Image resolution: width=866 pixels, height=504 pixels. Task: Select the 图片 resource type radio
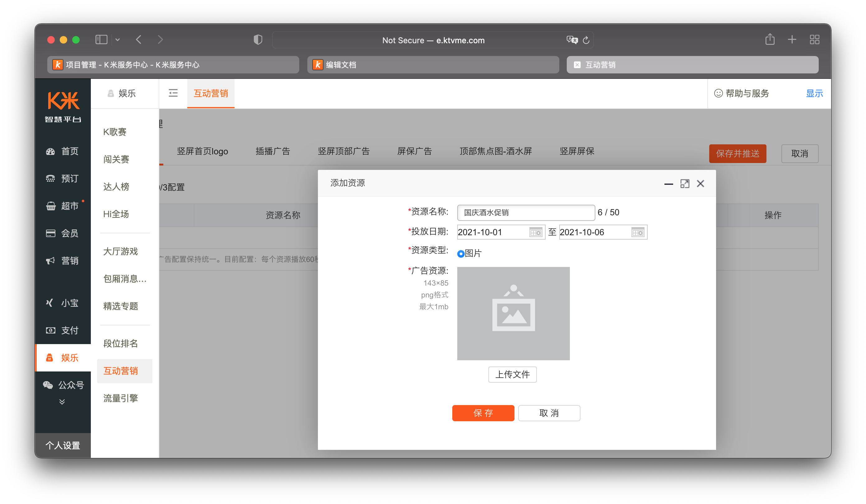(461, 254)
